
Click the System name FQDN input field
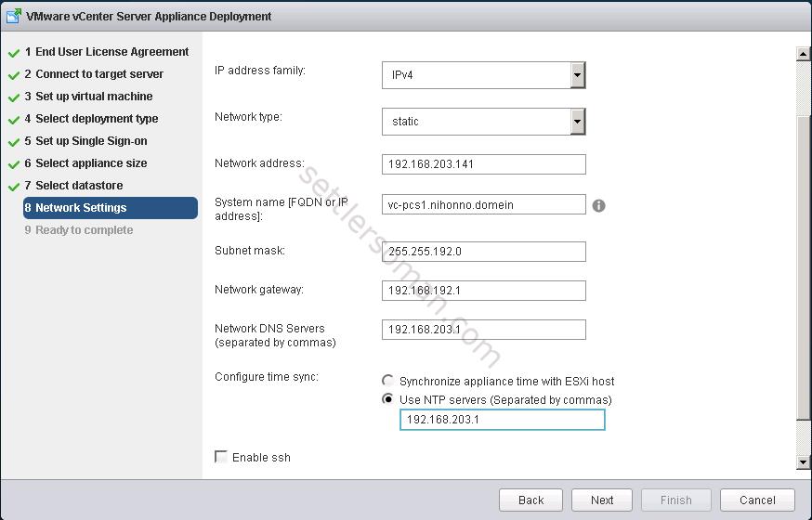pyautogui.click(x=484, y=204)
